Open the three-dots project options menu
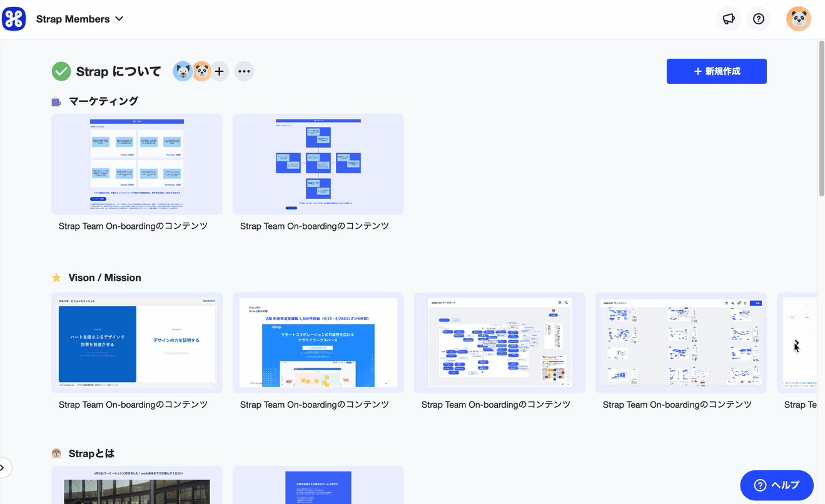This screenshot has width=825, height=504. 245,71
